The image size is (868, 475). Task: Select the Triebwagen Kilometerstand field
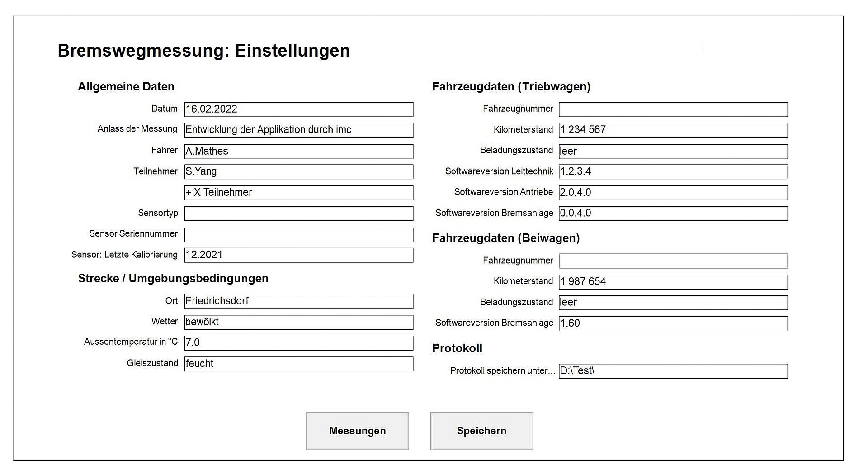click(673, 130)
